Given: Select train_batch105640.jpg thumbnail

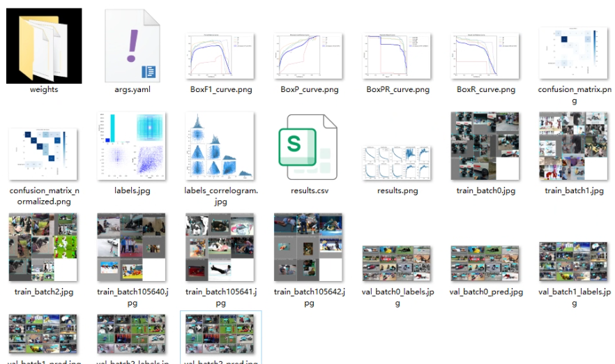Looking at the screenshot, I should point(131,247).
